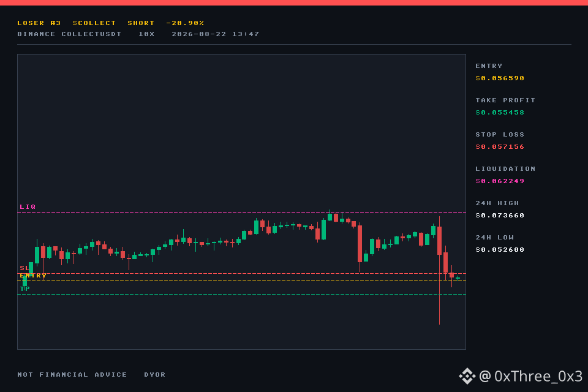Screen dimensions: 588x392
Task: Click the 'SHORT' position label
Action: coord(141,23)
